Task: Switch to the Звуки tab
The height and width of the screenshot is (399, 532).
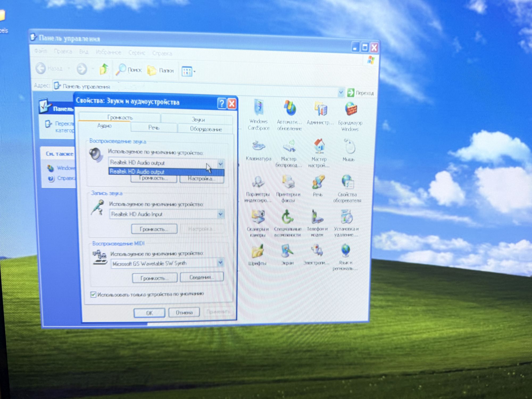Action: click(x=198, y=119)
